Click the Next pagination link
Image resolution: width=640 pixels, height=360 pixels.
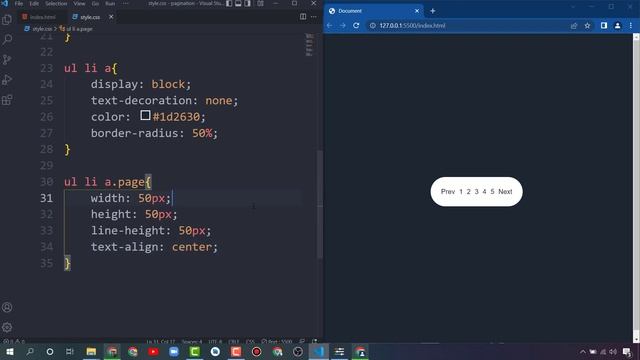(x=505, y=192)
